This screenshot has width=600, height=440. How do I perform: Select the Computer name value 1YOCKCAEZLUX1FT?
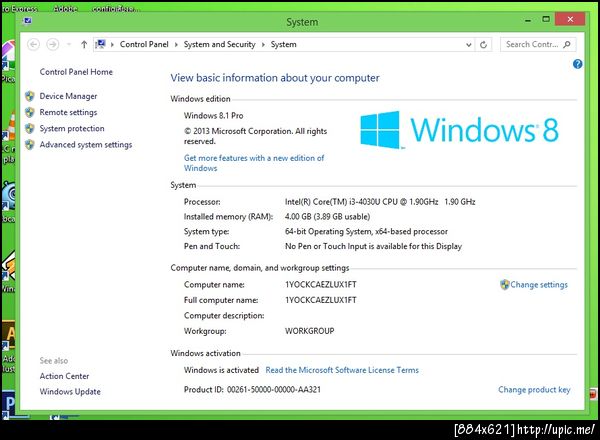pos(321,285)
